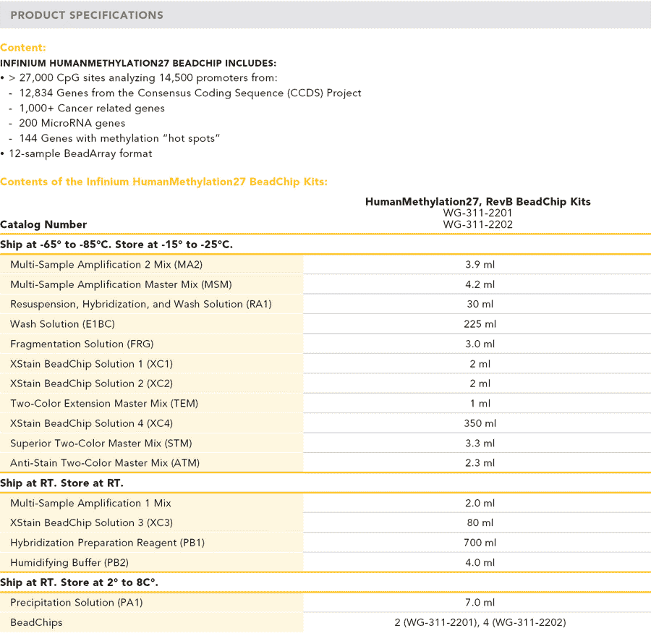Click 'Ship at -65° to -85°C' section row
The width and height of the screenshot is (651, 644).
tap(325, 245)
